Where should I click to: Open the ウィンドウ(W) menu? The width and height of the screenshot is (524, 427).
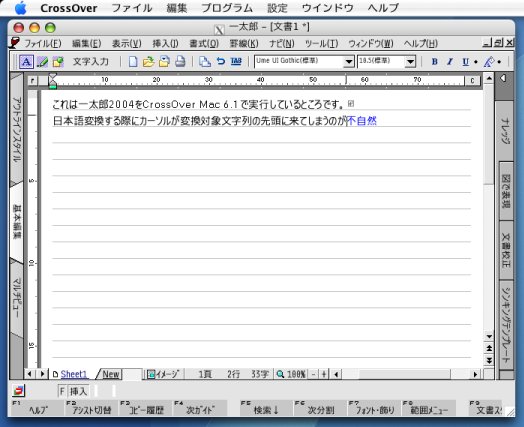tap(371, 43)
